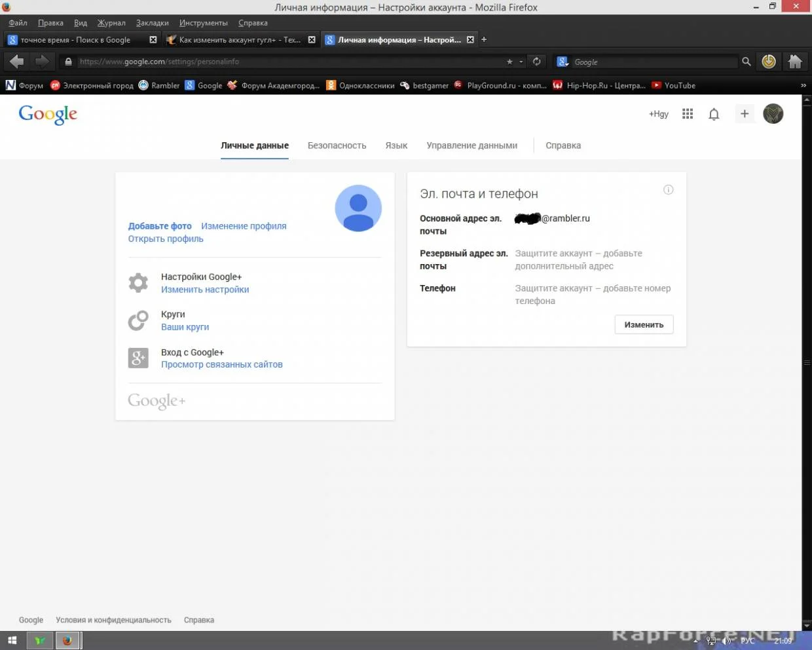Click the plus share button in header
Viewport: 812px width, 650px height.
point(745,113)
